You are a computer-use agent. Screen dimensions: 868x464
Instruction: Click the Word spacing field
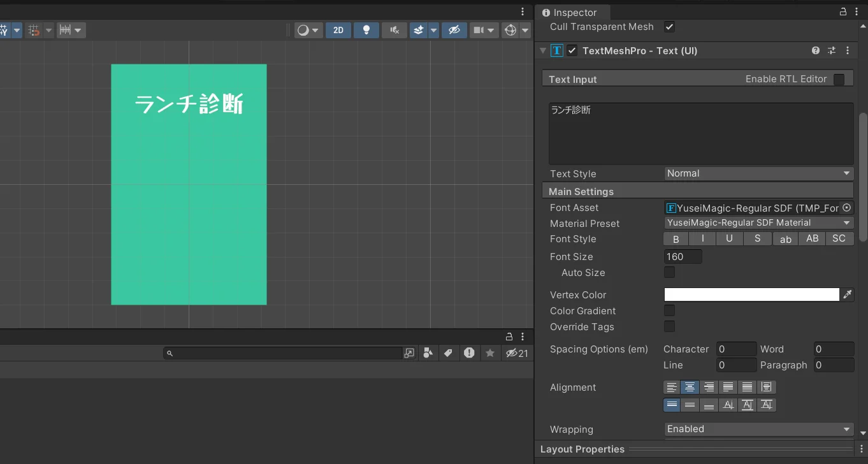click(x=834, y=349)
